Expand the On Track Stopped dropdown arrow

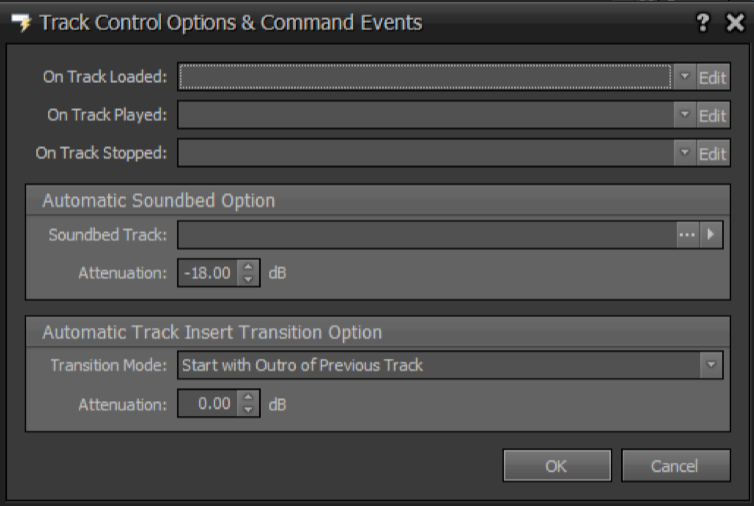684,153
